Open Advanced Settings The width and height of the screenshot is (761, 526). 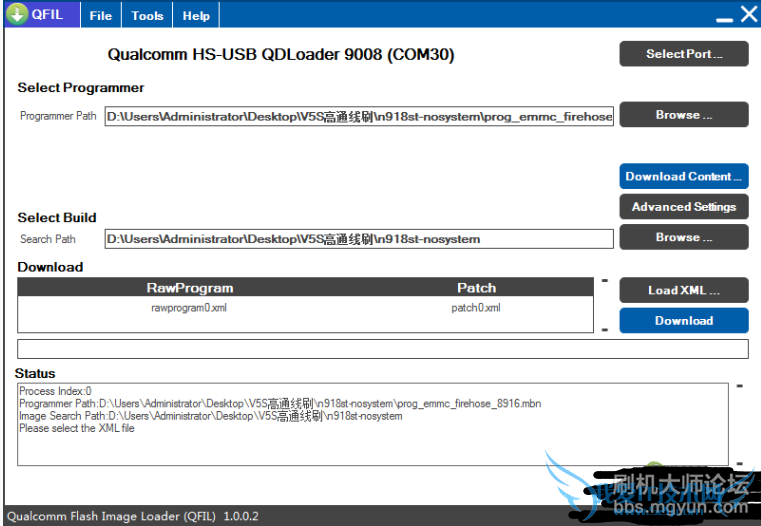pos(684,207)
